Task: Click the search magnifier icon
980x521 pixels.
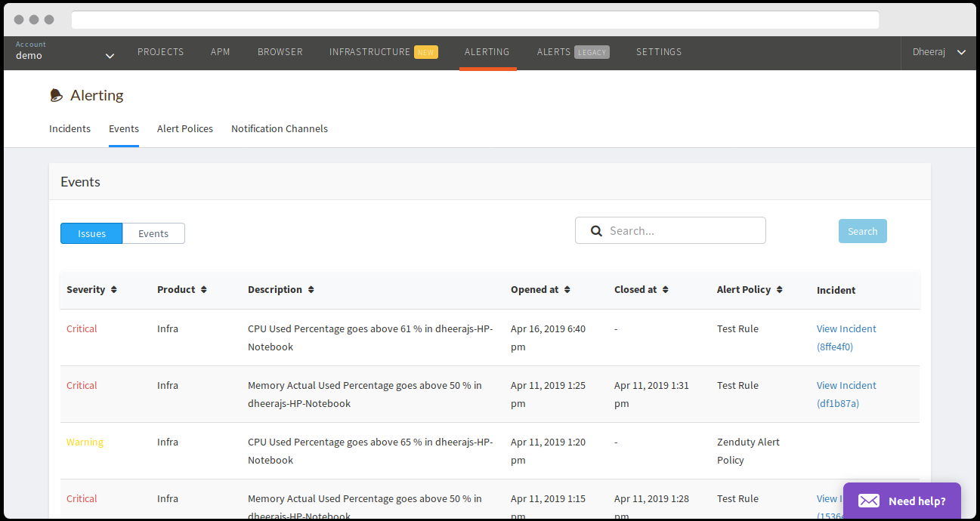Action: click(x=596, y=231)
